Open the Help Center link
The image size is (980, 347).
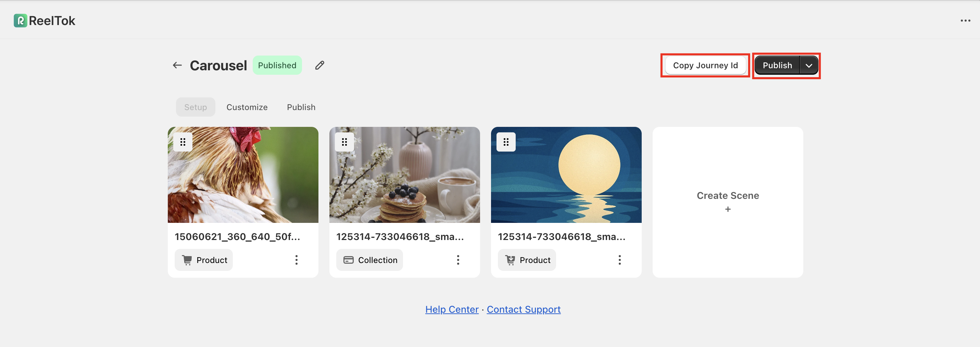pos(452,309)
